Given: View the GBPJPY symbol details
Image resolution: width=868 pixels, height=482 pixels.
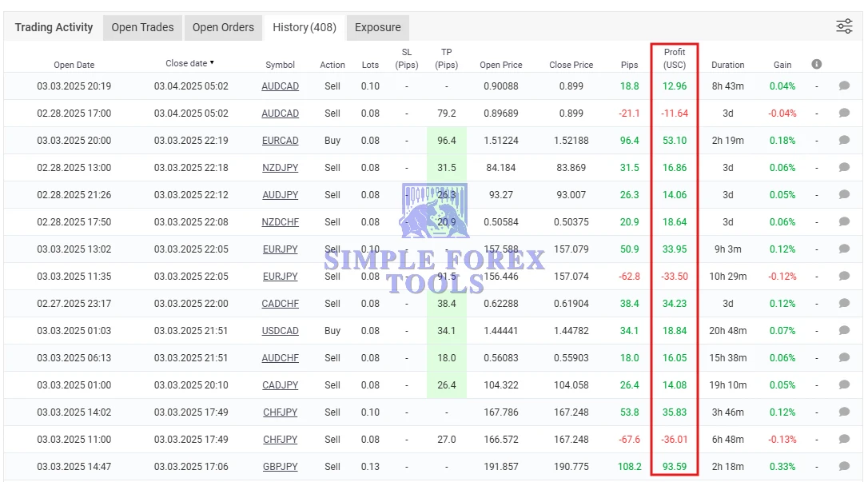Looking at the screenshot, I should pos(280,467).
